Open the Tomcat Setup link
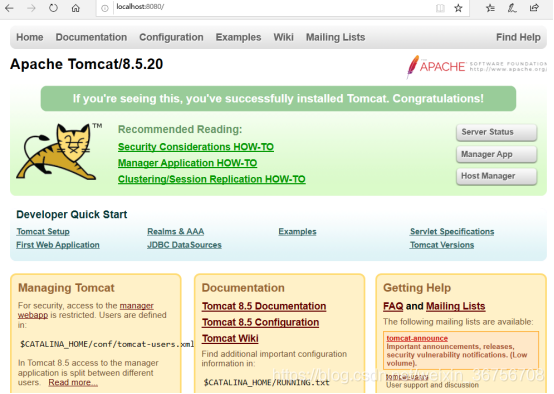The height and width of the screenshot is (394, 554). pyautogui.click(x=43, y=231)
